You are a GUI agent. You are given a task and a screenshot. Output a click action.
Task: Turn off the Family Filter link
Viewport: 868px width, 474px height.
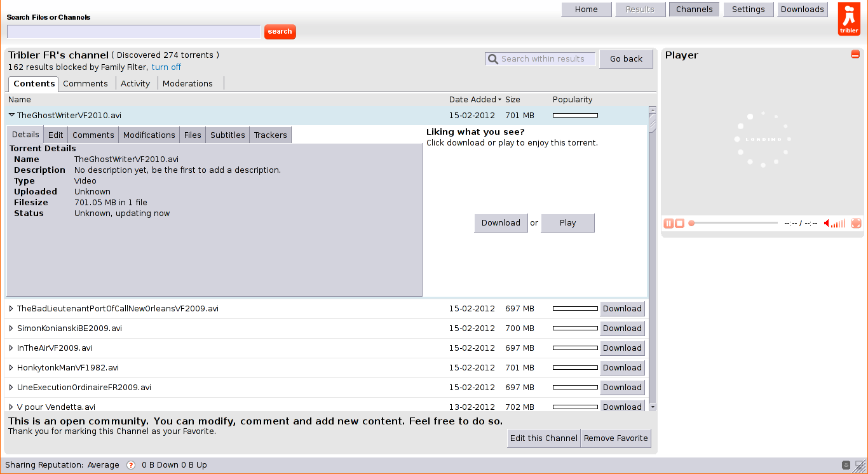(166, 67)
